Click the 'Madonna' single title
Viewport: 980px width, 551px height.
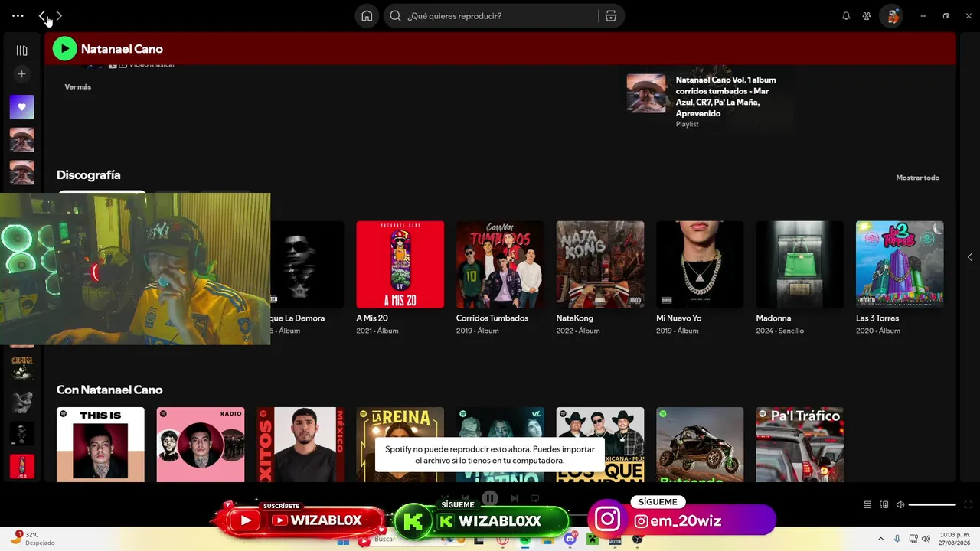pos(774,318)
